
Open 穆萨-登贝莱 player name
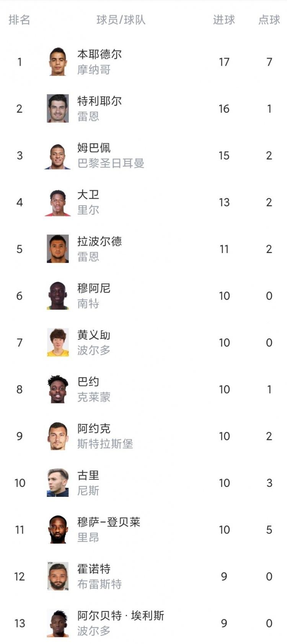pos(109,522)
